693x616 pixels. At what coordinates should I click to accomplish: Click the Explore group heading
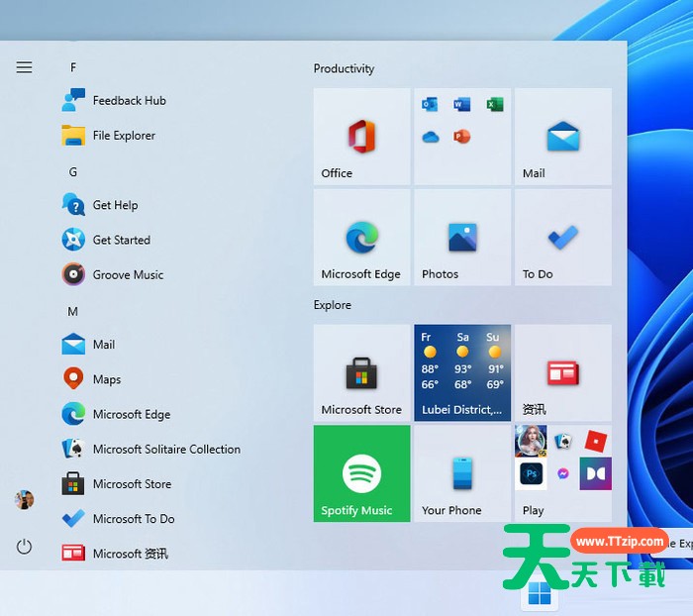tap(333, 305)
